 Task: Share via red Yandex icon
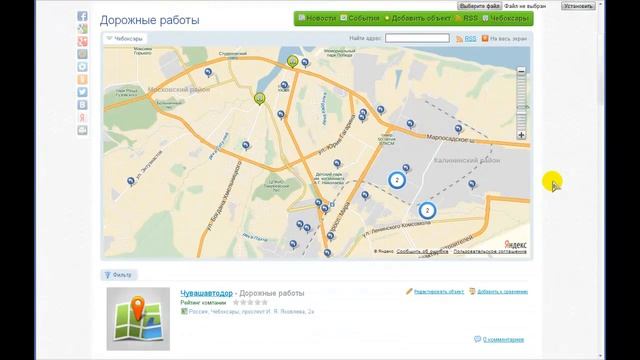click(x=82, y=118)
